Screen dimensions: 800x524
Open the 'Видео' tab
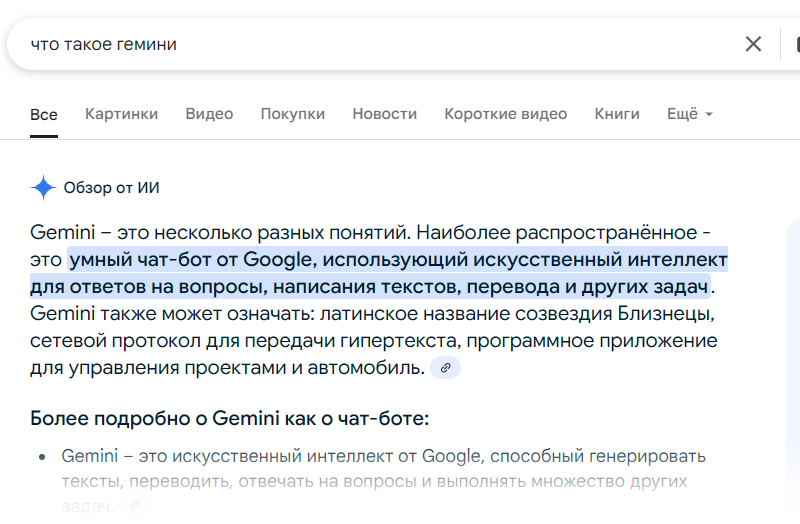point(209,114)
